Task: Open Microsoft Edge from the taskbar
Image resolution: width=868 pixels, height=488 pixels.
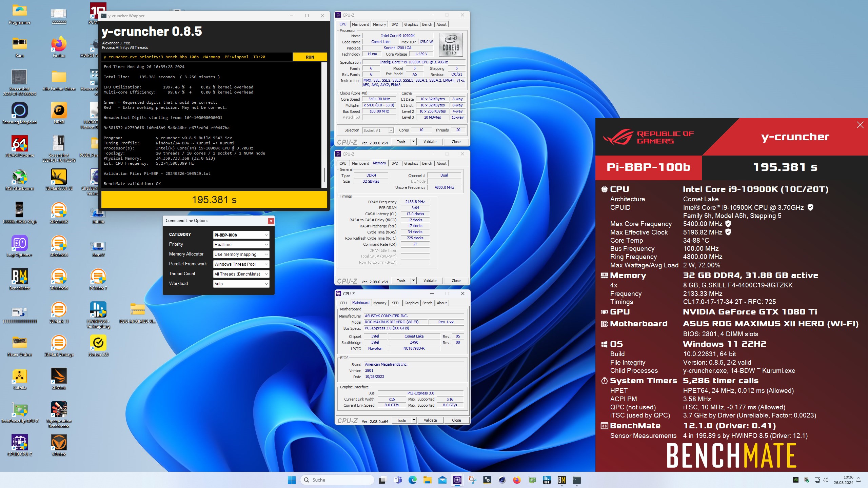Action: click(413, 480)
